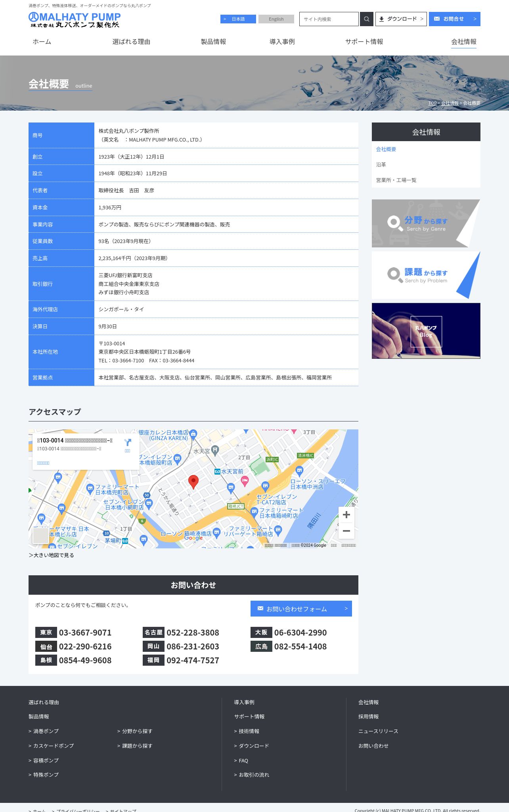Click the satellite layer thumbnail on map
Image resolution: width=509 pixels, height=812 pixels.
tap(40, 536)
